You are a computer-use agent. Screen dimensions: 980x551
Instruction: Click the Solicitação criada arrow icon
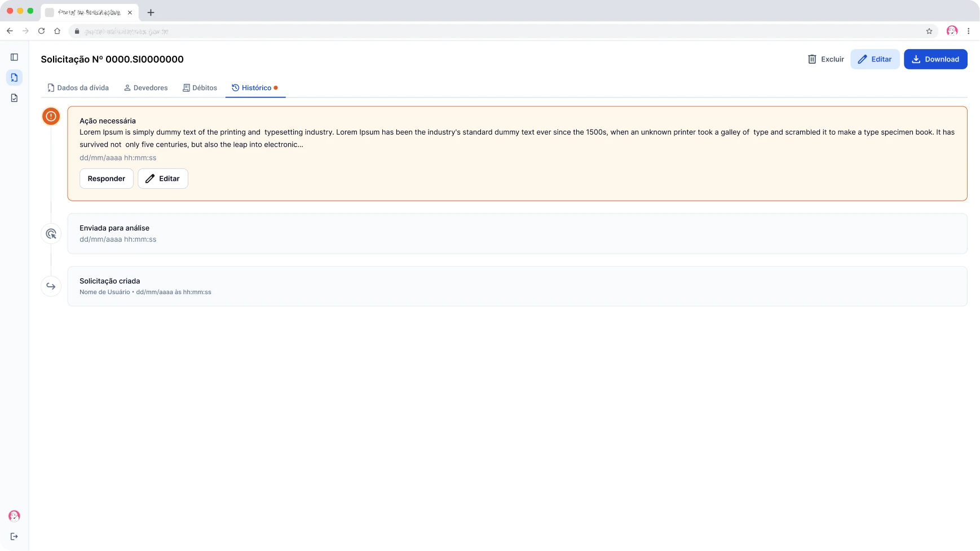pyautogui.click(x=51, y=286)
